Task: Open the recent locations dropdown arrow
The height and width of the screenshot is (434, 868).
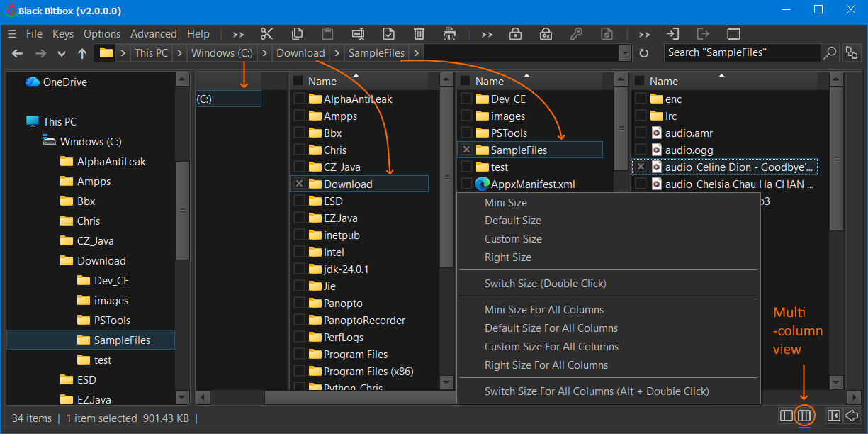Action: tap(62, 53)
